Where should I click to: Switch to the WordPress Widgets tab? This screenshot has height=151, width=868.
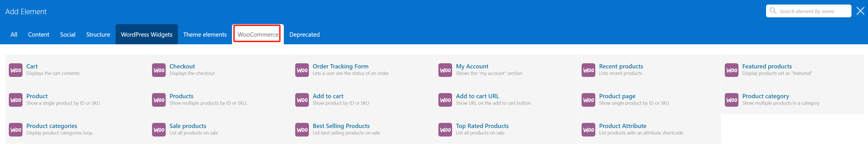click(x=147, y=34)
